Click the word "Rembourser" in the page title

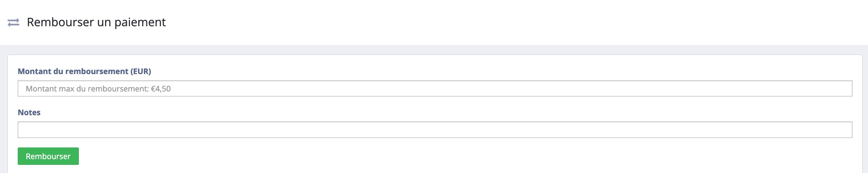(x=60, y=22)
